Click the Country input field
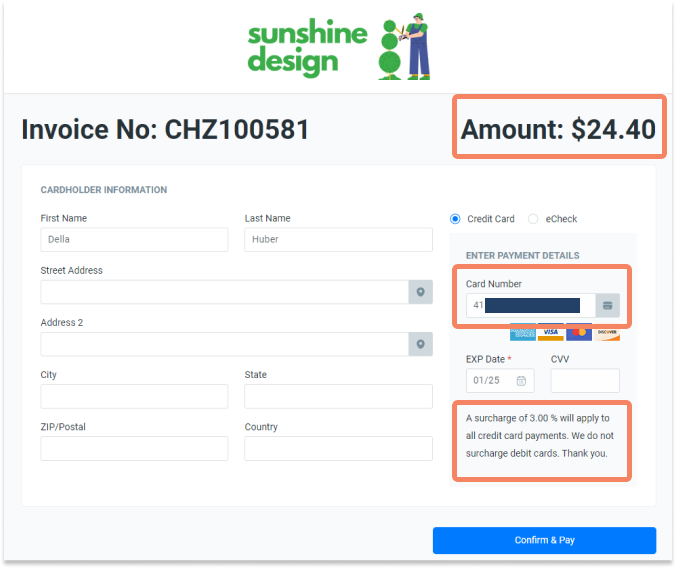Image resolution: width=676 pixels, height=569 pixels. 338,448
